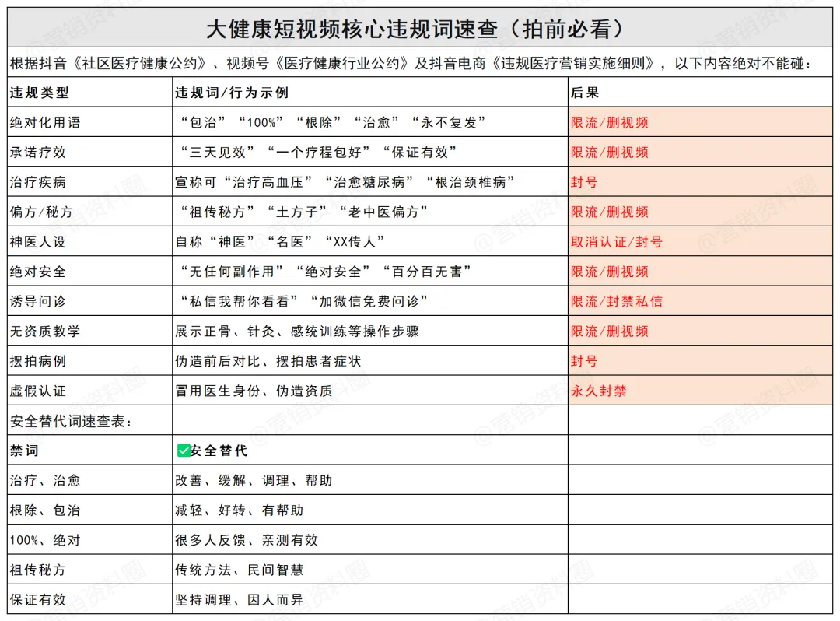
Task: Select the cell 偏方/秘方
Action: [90, 212]
